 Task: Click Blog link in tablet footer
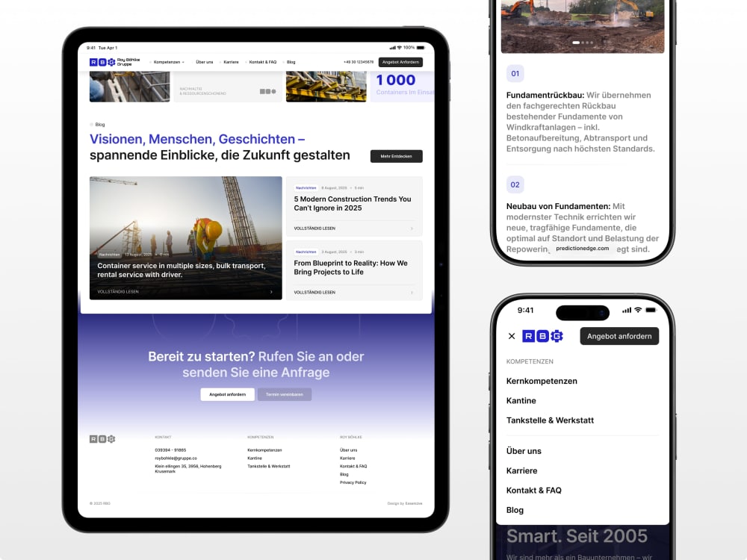344,474
